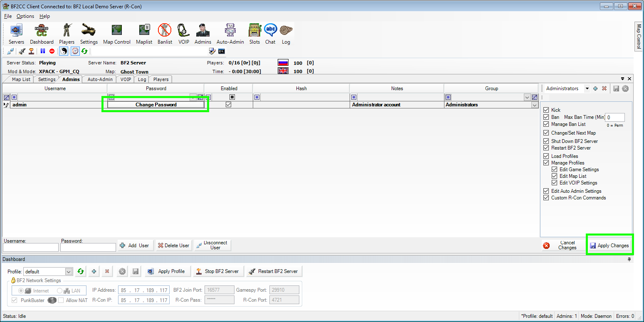Toggle Enabled checkbox for admin user

[228, 105]
